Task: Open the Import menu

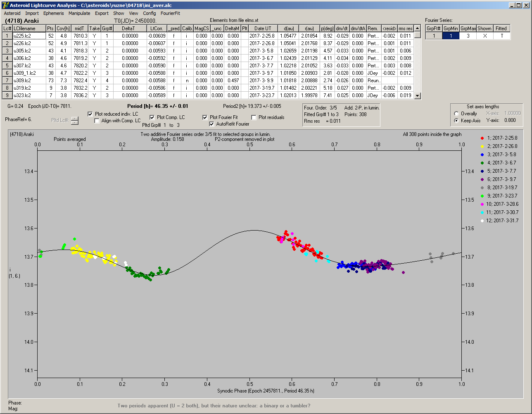Action: click(32, 13)
